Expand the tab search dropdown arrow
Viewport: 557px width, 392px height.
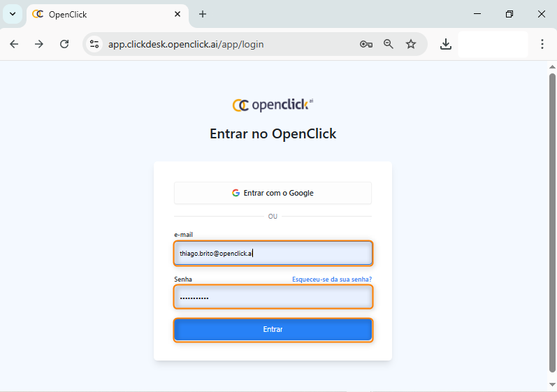[x=12, y=14]
